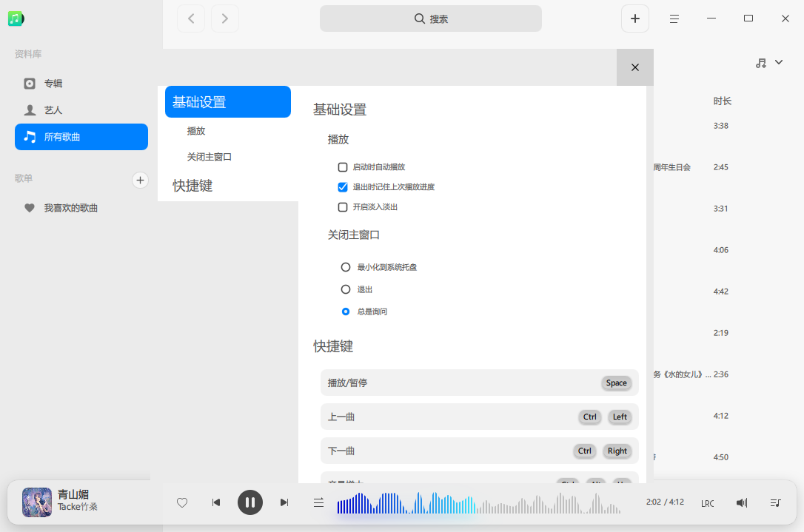Edit the Ctrl Left shortcut for 上一曲
The height and width of the screenshot is (532, 804).
tap(605, 417)
